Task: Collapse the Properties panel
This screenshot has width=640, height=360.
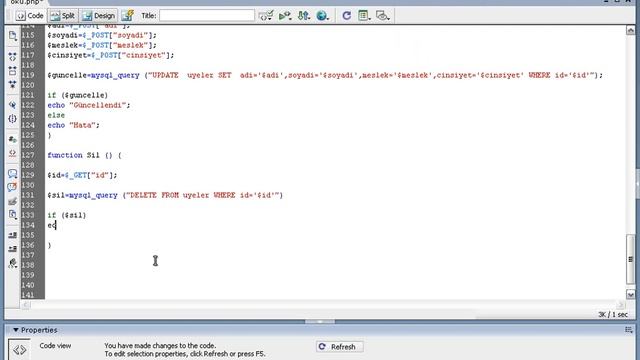Action: 16,330
